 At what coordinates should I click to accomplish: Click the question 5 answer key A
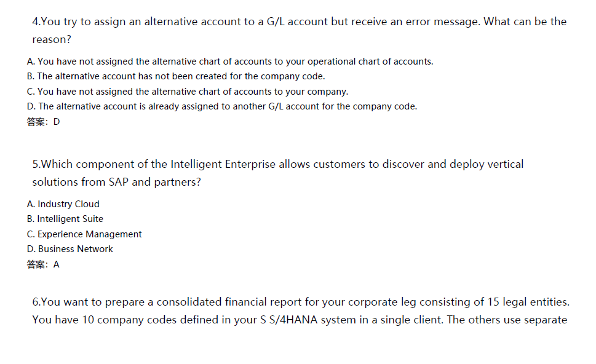tap(43, 264)
